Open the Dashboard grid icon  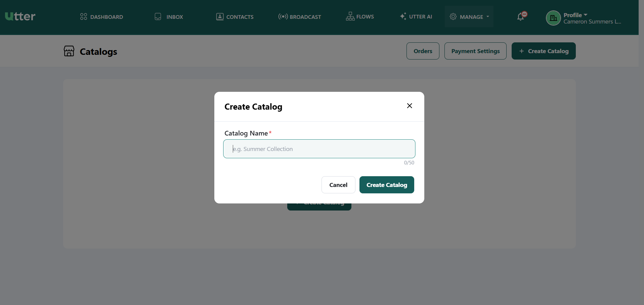pos(84,16)
